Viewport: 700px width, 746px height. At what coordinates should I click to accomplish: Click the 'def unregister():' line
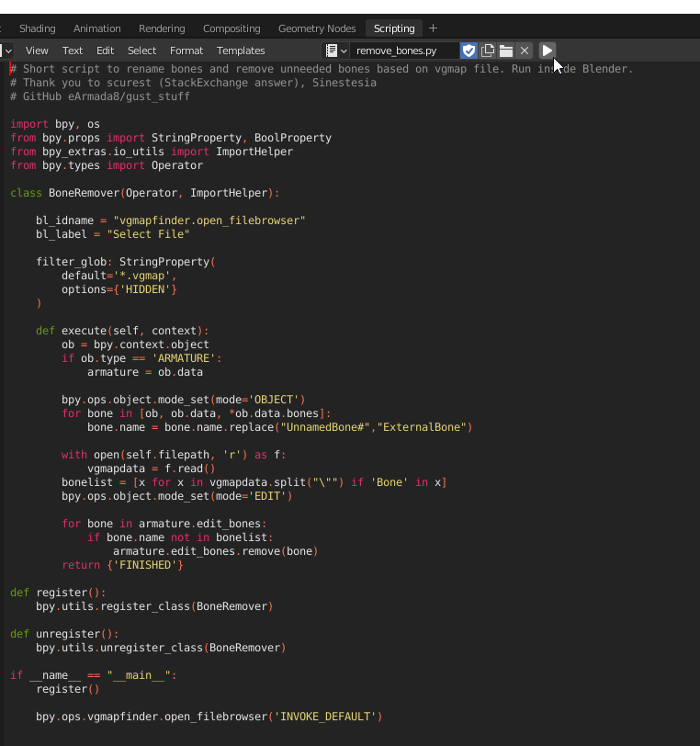tap(64, 634)
